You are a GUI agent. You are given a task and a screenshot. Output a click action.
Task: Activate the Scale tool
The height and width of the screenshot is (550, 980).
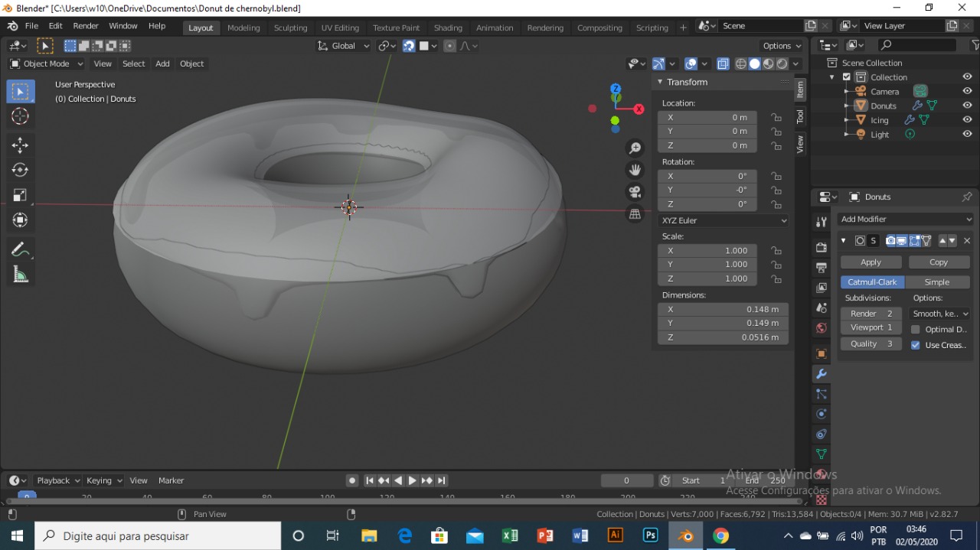click(21, 195)
